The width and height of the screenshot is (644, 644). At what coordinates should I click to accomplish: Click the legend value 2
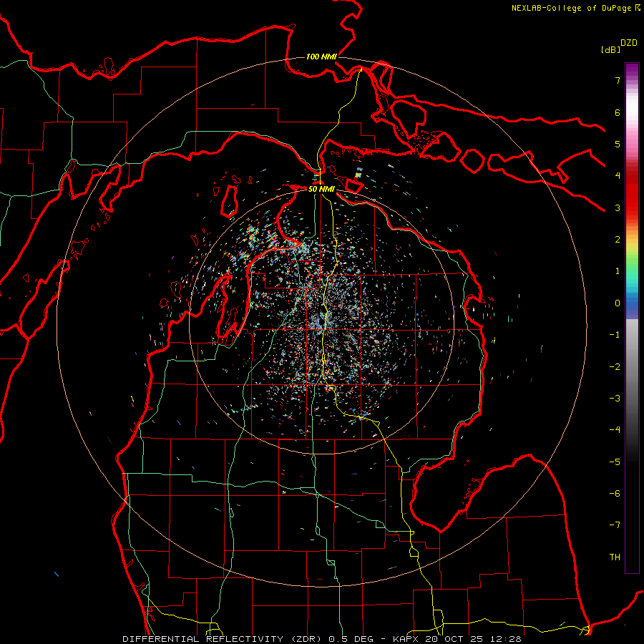[618, 240]
